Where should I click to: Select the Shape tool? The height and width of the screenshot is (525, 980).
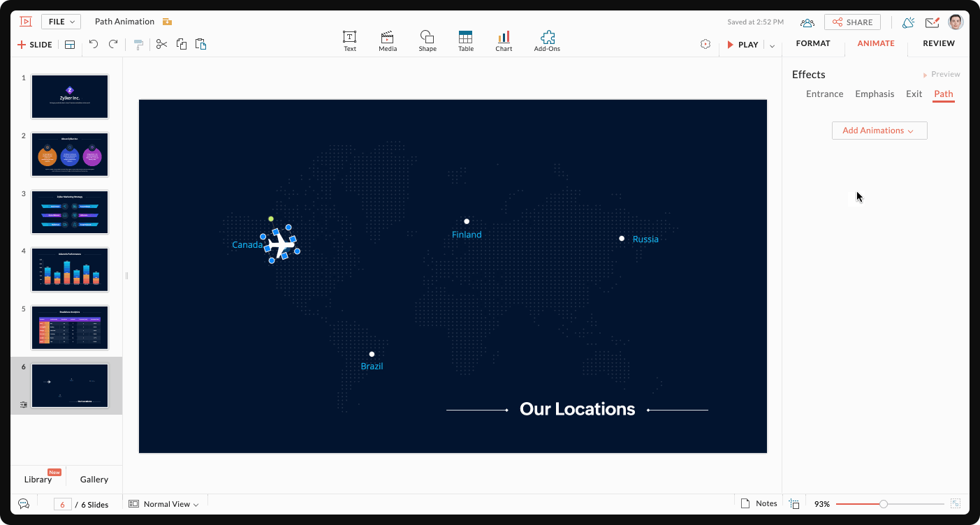427,41
